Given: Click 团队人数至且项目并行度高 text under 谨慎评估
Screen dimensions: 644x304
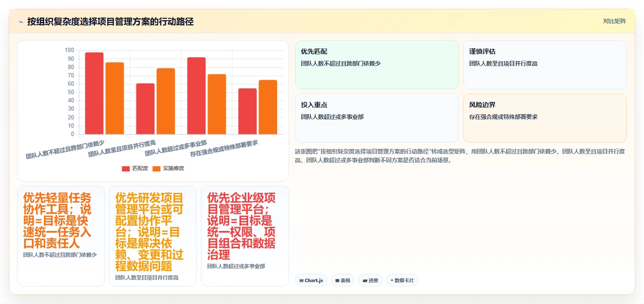Looking at the screenshot, I should 503,63.
